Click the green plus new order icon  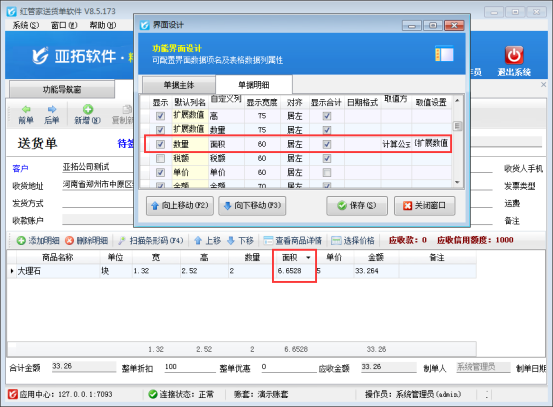87,109
